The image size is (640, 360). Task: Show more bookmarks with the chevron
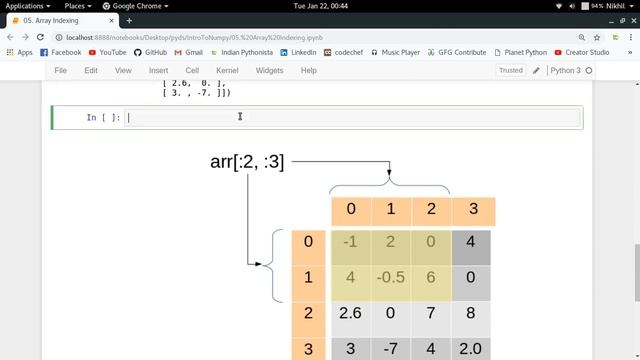pos(630,52)
